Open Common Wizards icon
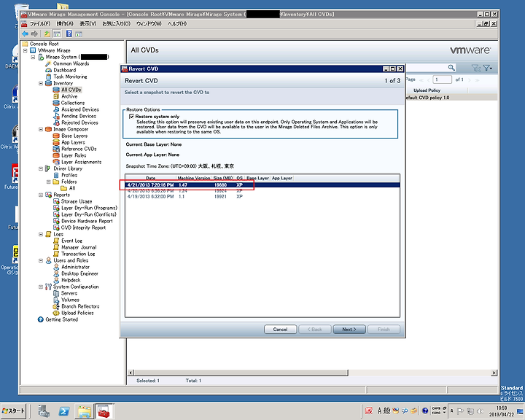525x420 pixels. [x=48, y=63]
